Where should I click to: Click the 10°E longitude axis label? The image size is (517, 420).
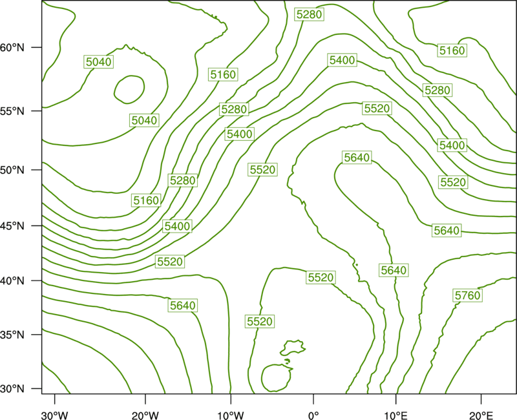pyautogui.click(x=396, y=415)
